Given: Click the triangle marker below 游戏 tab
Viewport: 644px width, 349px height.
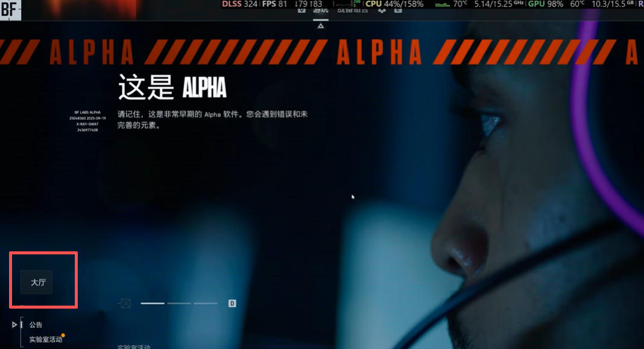Looking at the screenshot, I should coord(321,26).
